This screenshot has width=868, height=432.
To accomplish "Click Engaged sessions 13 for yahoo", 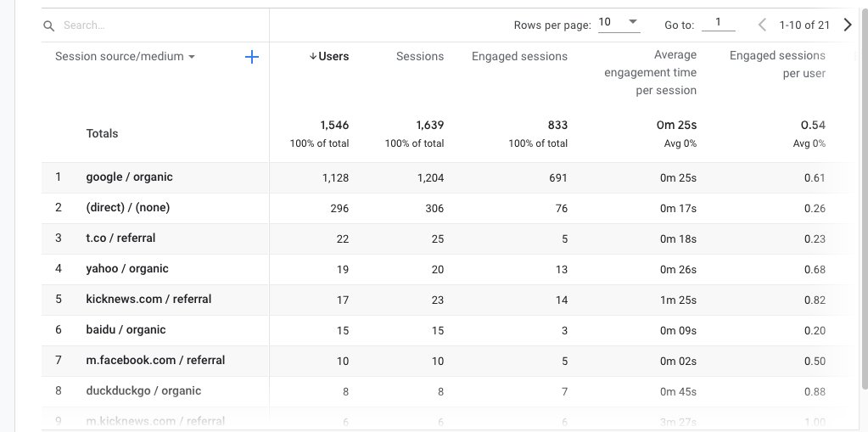I will click(x=562, y=270).
